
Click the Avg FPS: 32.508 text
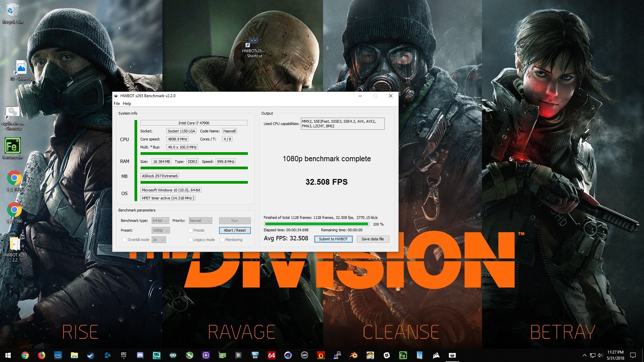tap(286, 238)
